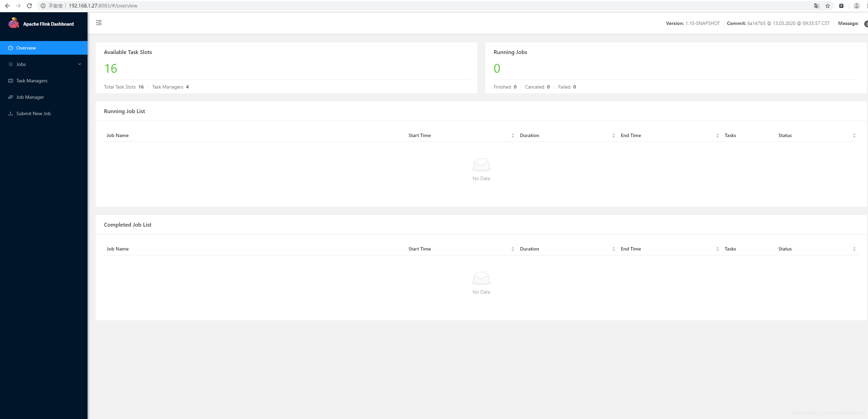The width and height of the screenshot is (868, 419).
Task: Click the Apache Flink Dashboard logo icon
Action: point(13,23)
